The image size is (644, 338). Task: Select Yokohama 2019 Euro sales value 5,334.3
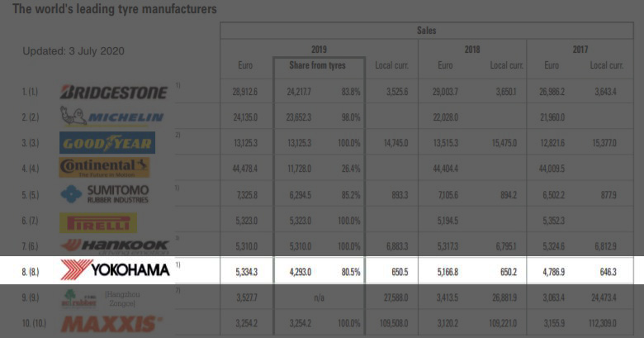pyautogui.click(x=246, y=272)
